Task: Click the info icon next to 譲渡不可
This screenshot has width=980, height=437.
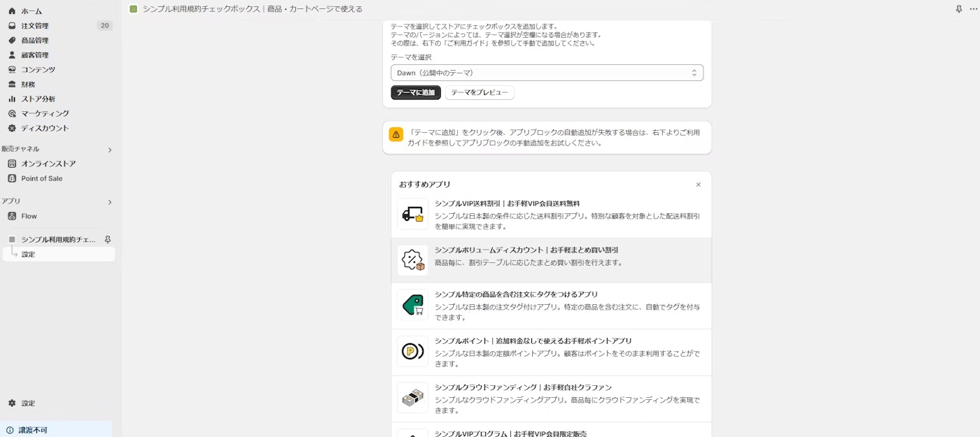Action: pos(10,430)
